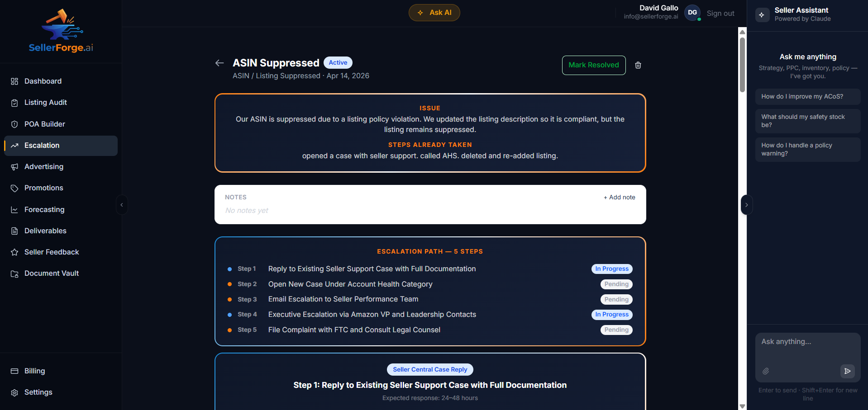Collapse the left sidebar with the chevron
868x410 pixels.
(122, 204)
